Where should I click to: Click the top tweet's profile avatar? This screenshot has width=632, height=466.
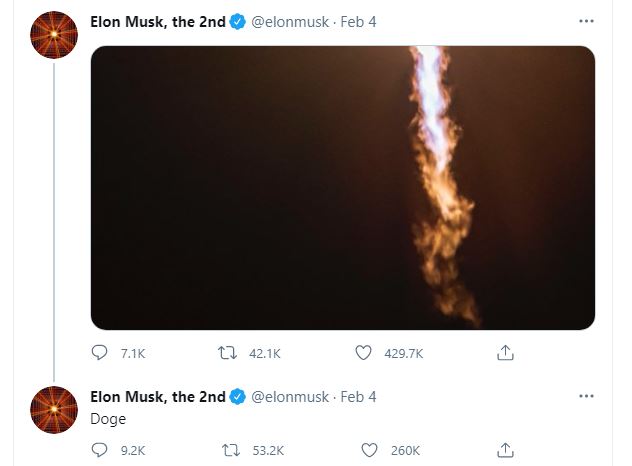(x=54, y=35)
